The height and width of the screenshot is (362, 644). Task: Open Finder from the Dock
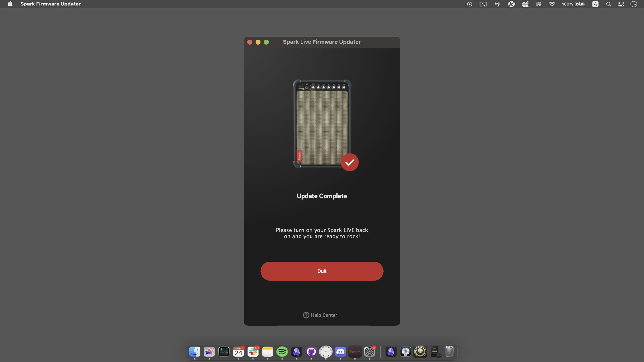195,352
